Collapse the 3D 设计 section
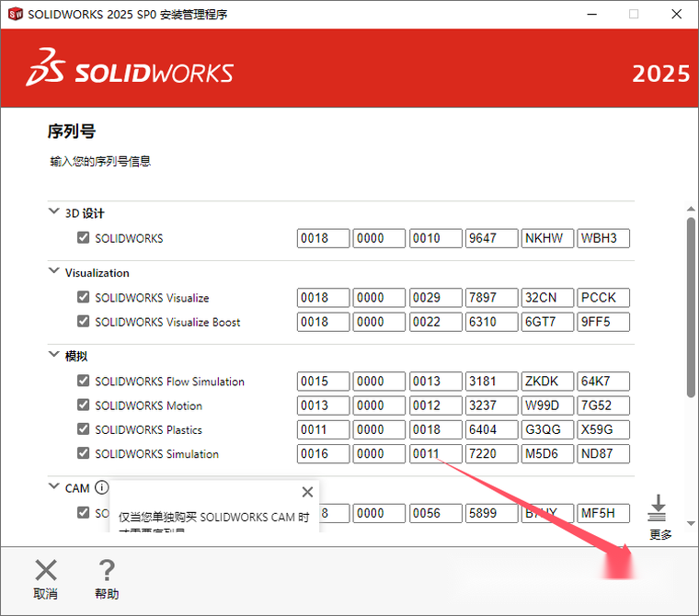 point(53,212)
